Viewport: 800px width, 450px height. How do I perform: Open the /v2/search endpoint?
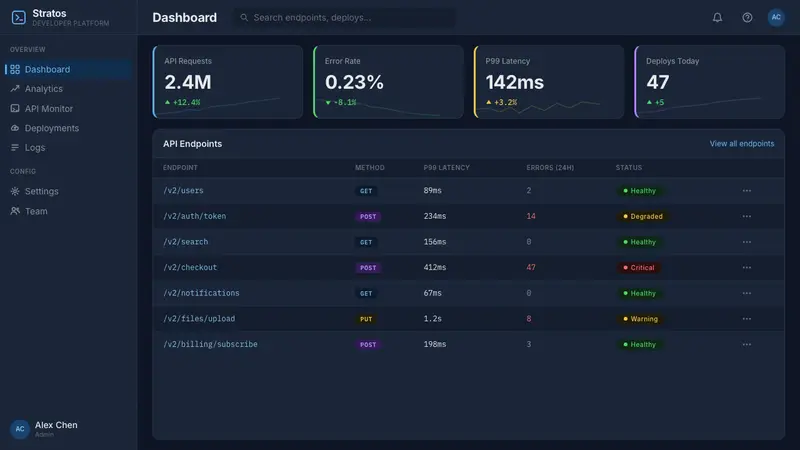185,242
